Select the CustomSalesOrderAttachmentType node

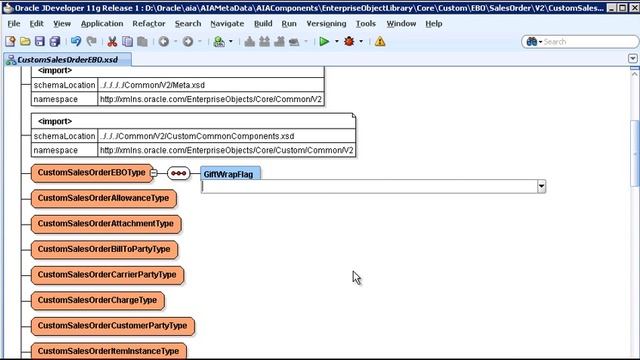106,224
